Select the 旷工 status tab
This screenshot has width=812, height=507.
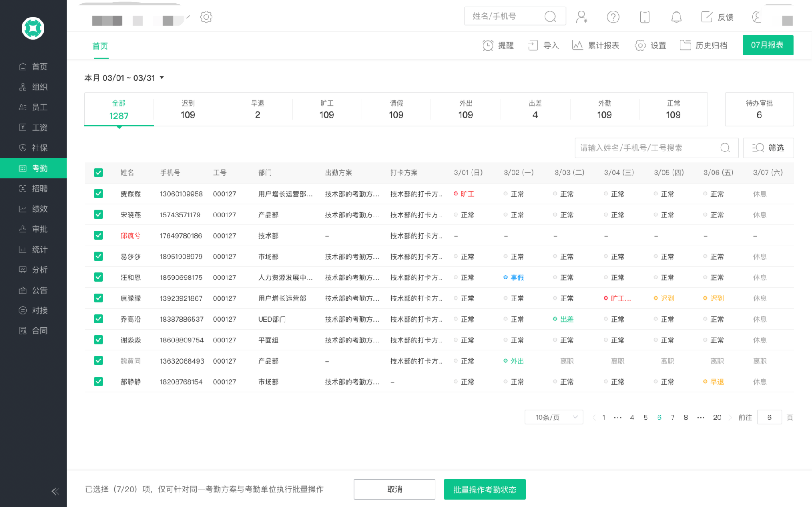point(327,110)
